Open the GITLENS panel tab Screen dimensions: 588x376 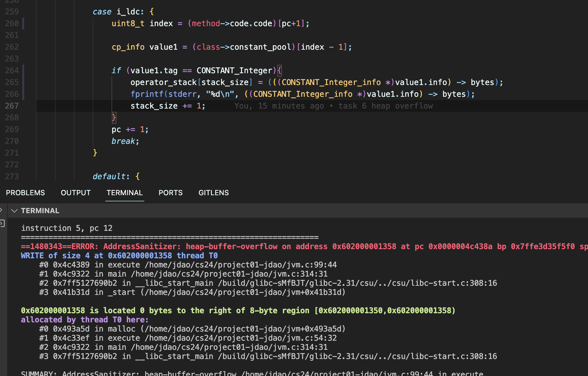tap(214, 193)
